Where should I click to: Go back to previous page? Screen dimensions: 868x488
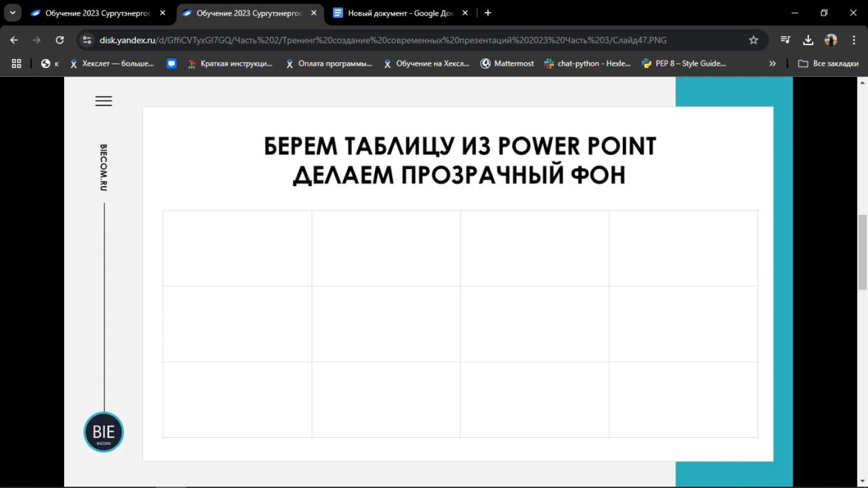(14, 40)
